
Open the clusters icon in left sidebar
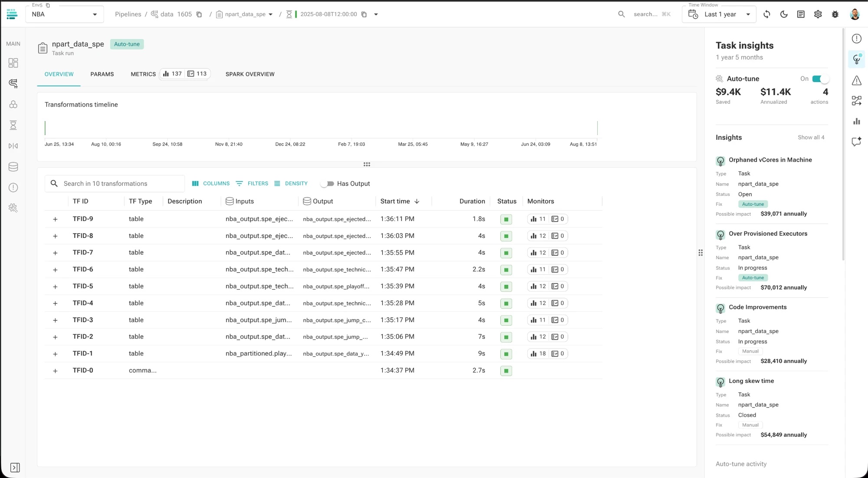[13, 105]
